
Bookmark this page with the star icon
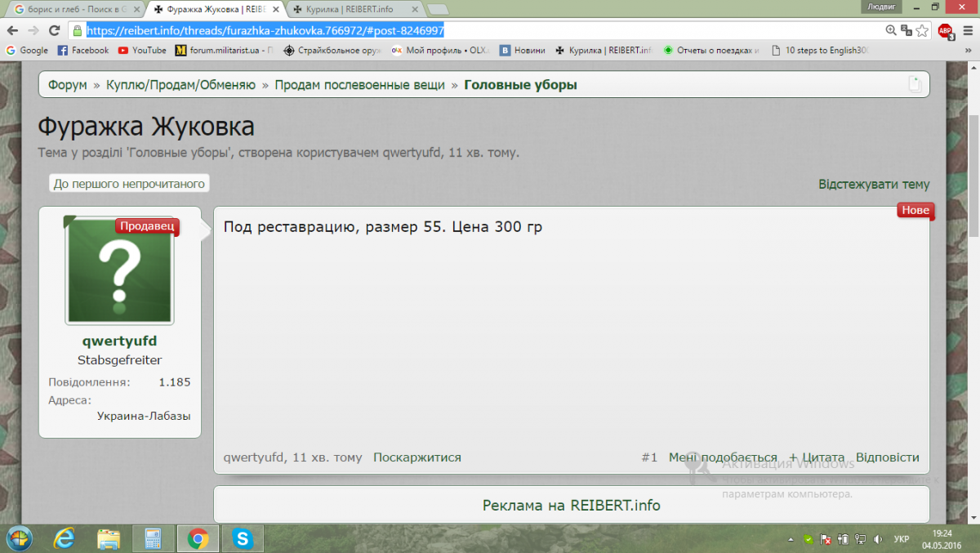pos(922,30)
